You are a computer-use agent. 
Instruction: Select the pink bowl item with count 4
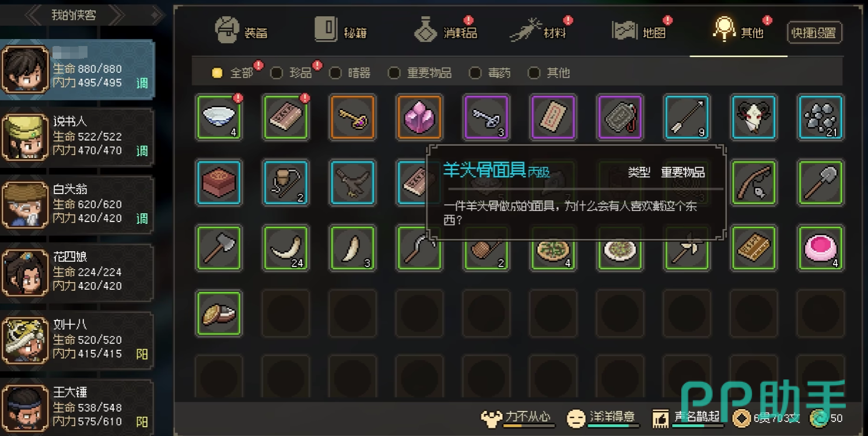point(821,248)
